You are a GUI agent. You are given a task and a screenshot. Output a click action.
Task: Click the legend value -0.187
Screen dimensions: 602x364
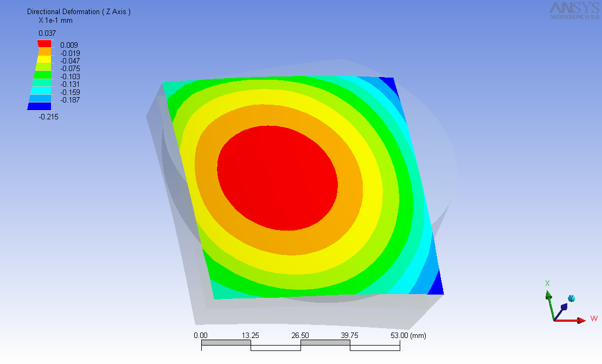click(x=71, y=100)
